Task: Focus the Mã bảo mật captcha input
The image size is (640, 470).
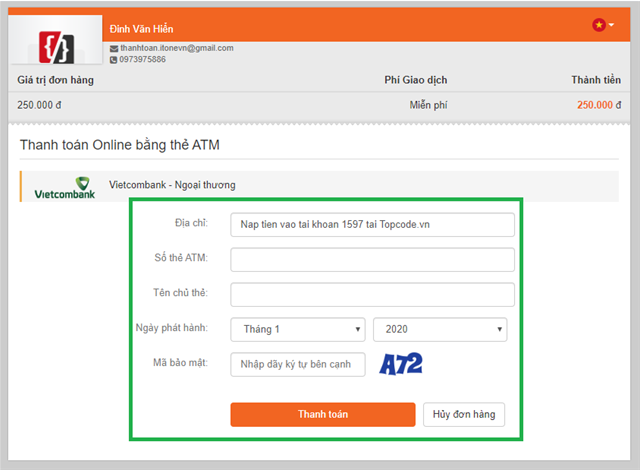Action: [298, 364]
